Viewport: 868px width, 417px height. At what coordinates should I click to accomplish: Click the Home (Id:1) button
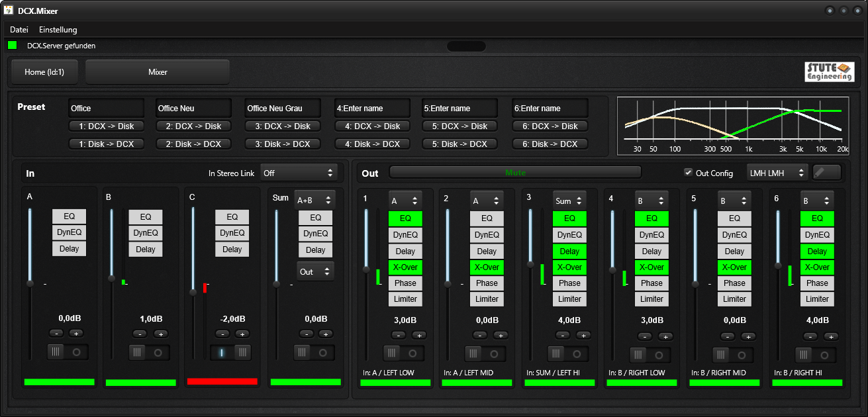(44, 72)
